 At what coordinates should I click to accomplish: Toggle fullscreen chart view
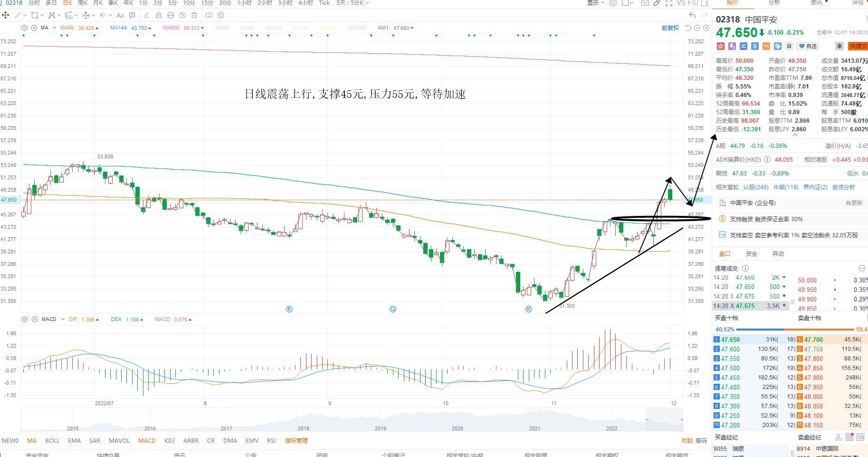coord(669,3)
